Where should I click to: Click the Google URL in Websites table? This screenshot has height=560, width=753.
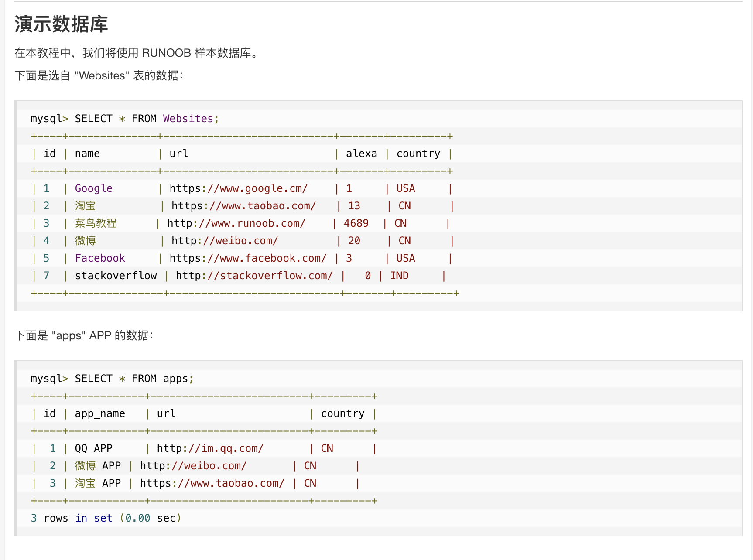click(x=238, y=188)
